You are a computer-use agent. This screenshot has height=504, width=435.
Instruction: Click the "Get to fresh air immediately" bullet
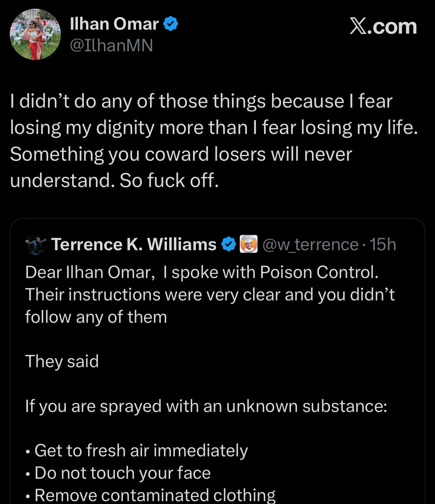click(141, 451)
